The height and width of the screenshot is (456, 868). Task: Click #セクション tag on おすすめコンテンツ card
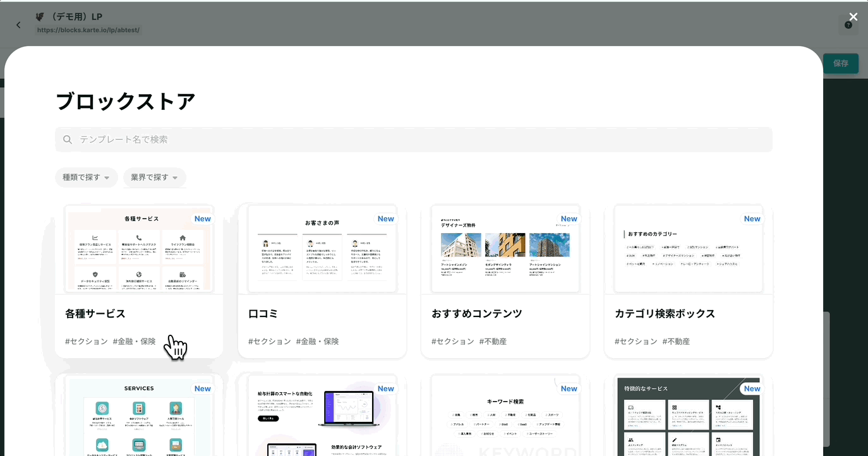point(453,342)
